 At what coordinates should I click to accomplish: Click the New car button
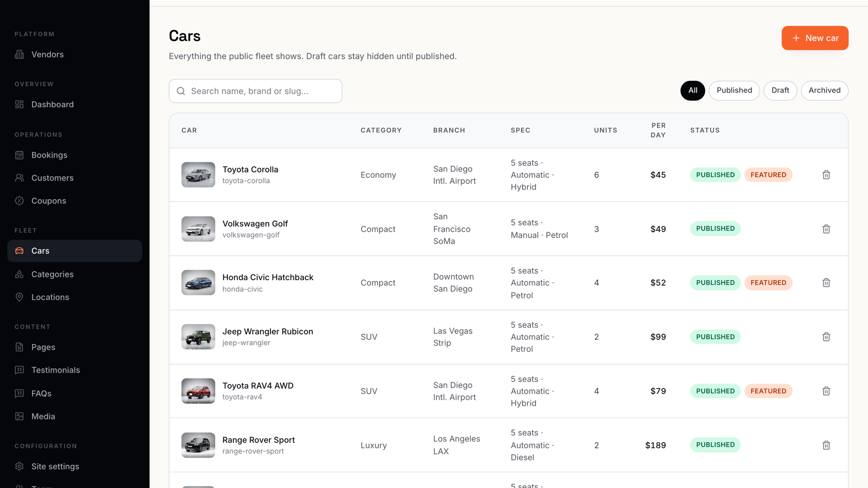click(815, 38)
